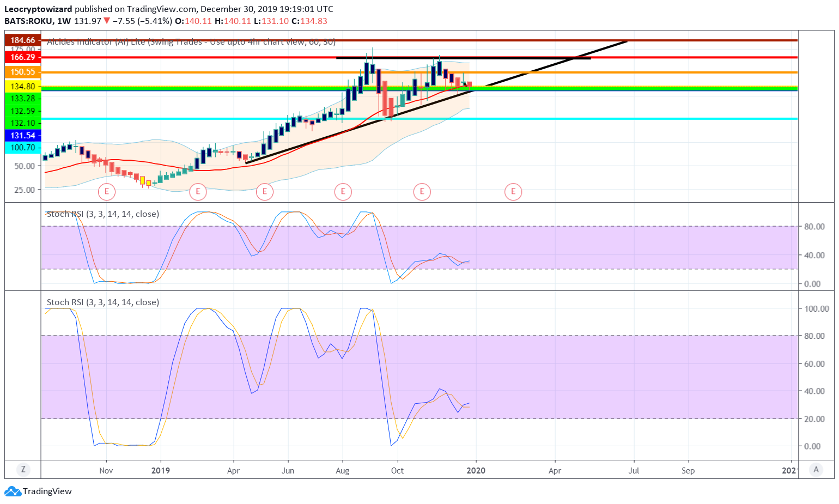The width and height of the screenshot is (839, 504).
Task: Click the orange 150.55 horizontal line
Action: (420, 72)
